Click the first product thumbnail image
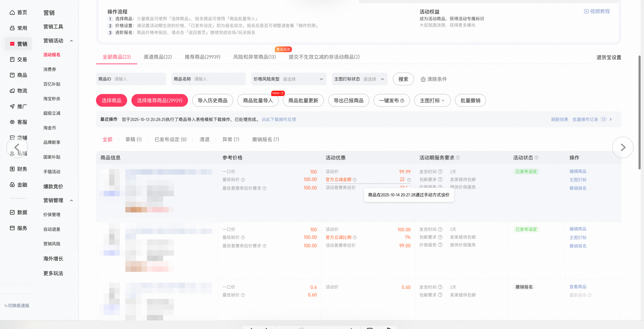This screenshot has width=644, height=329. (110, 183)
